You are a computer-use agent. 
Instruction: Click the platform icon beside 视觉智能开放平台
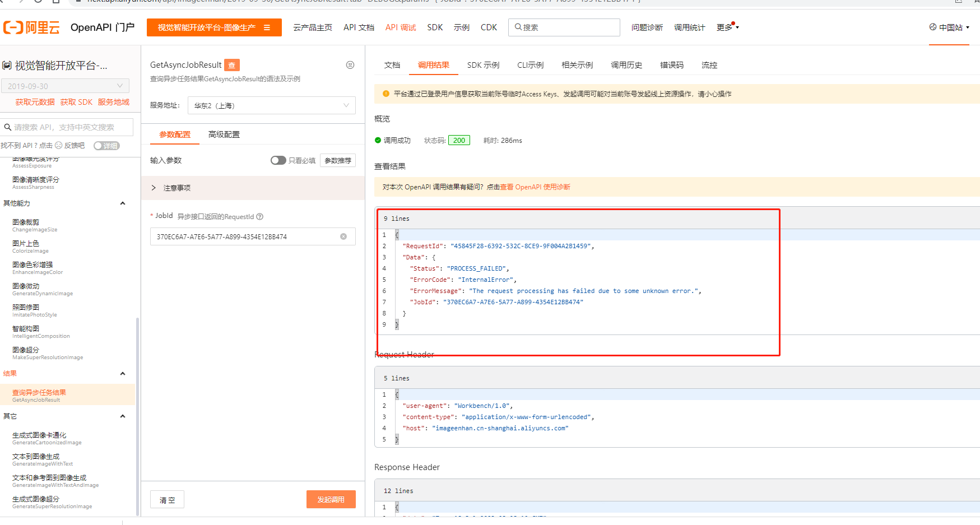[7, 66]
